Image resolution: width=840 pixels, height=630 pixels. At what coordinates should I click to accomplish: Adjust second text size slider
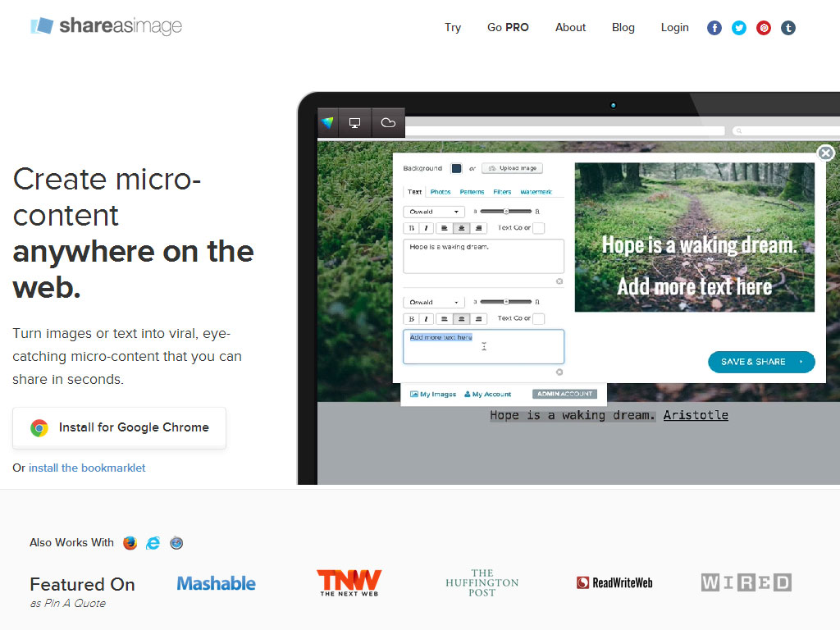click(505, 302)
